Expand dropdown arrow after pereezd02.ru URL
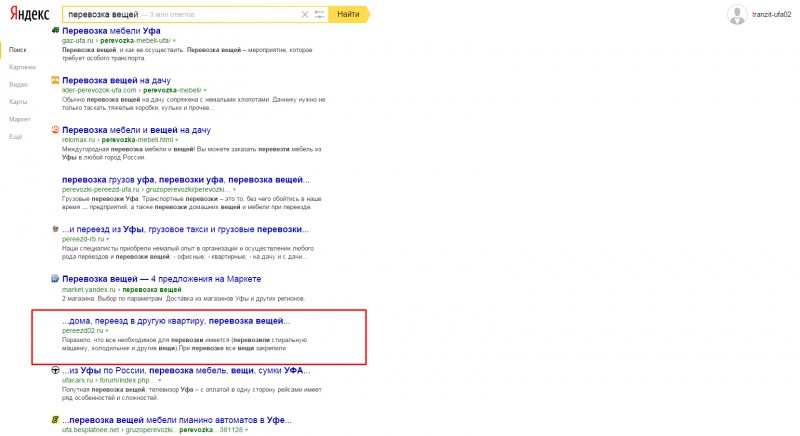The height and width of the screenshot is (436, 800). pos(106,331)
